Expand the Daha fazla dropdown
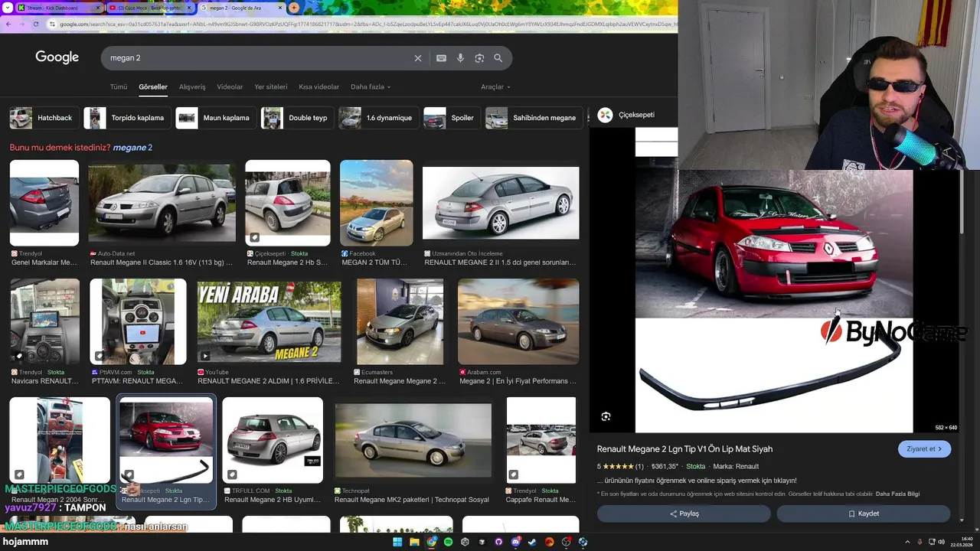The width and height of the screenshot is (980, 551). pos(371,86)
